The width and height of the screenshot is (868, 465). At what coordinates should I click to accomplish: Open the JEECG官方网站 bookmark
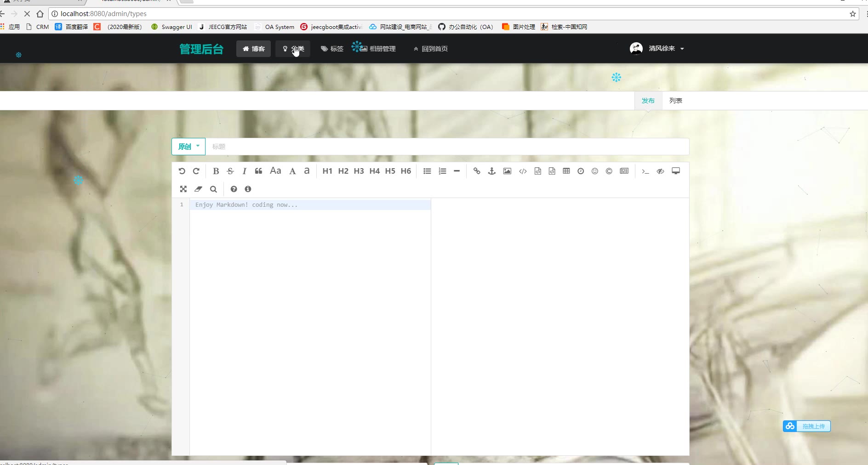coord(223,27)
